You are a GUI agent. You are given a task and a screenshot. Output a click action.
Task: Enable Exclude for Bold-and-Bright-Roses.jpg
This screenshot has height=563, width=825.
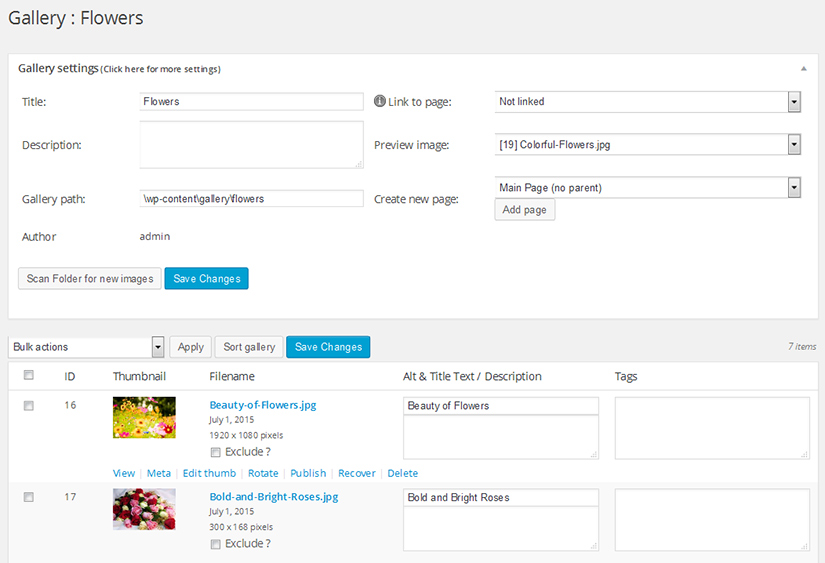[x=216, y=544]
